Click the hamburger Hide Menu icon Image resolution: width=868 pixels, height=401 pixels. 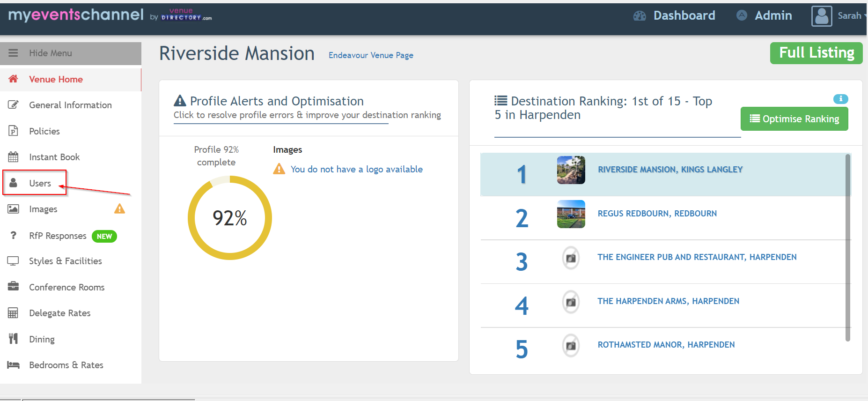13,53
